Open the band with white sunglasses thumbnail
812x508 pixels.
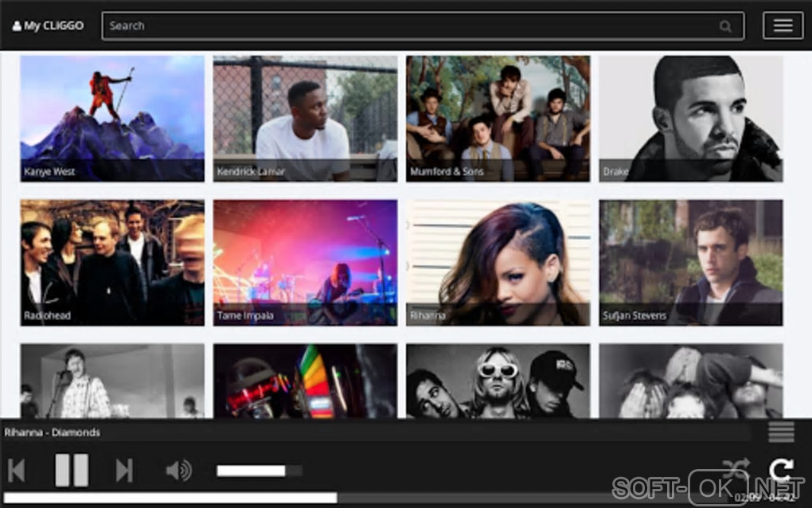point(498,381)
